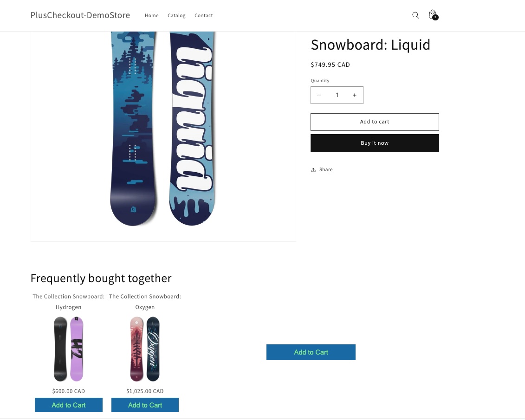Increase quantity with the plus button
Image resolution: width=525 pixels, height=420 pixels.
(355, 95)
